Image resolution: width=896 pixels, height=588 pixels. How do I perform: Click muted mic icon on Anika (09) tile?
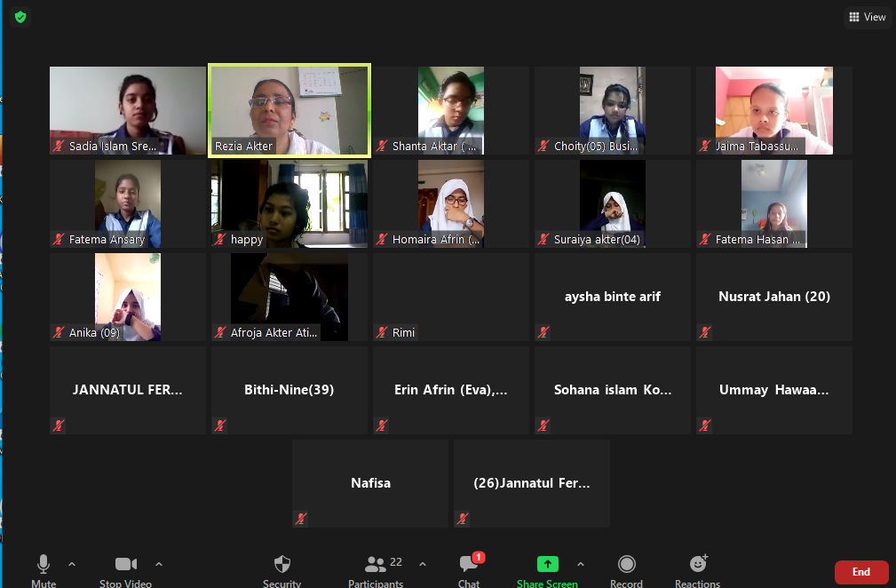point(59,332)
